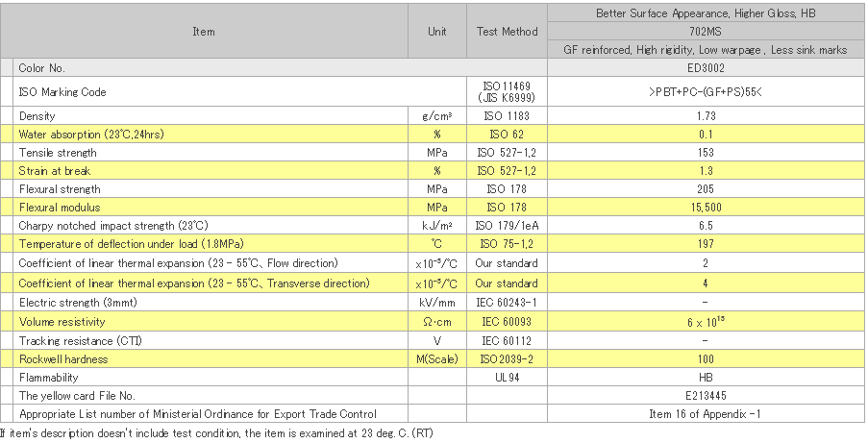Image resolution: width=868 pixels, height=443 pixels.
Task: Click the Test Method column header
Action: [x=508, y=32]
